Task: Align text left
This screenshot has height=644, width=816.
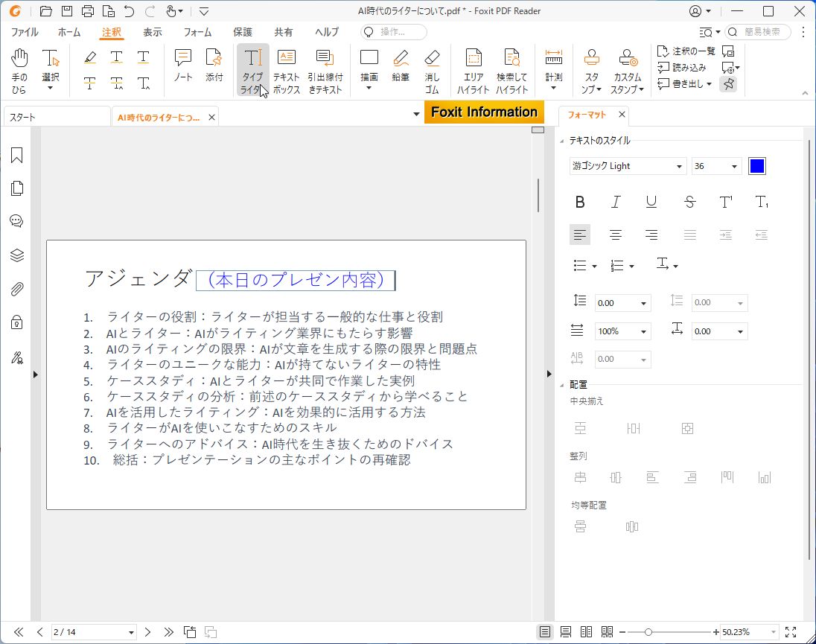Action: pyautogui.click(x=580, y=235)
